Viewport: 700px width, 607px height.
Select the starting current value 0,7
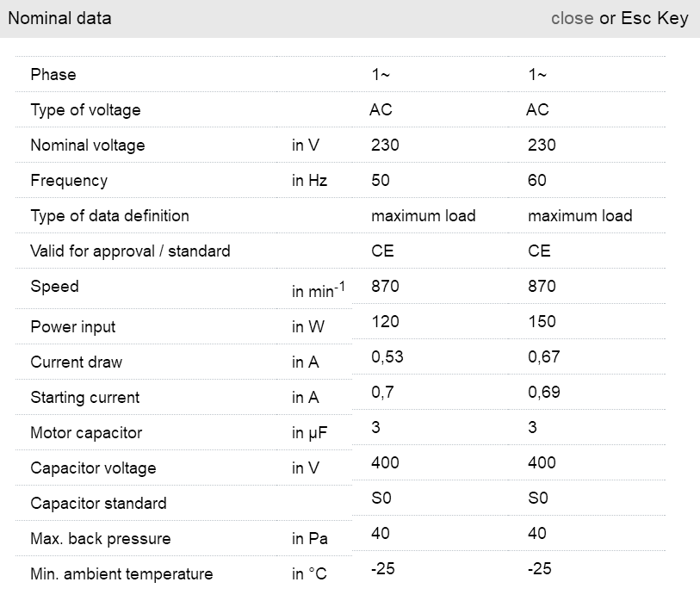[382, 393]
